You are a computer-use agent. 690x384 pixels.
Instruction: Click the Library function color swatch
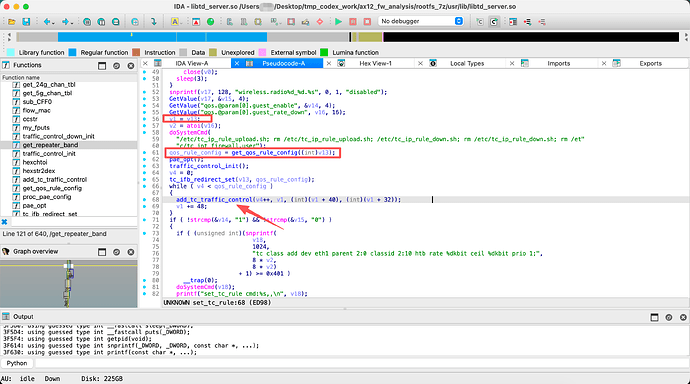(x=11, y=52)
